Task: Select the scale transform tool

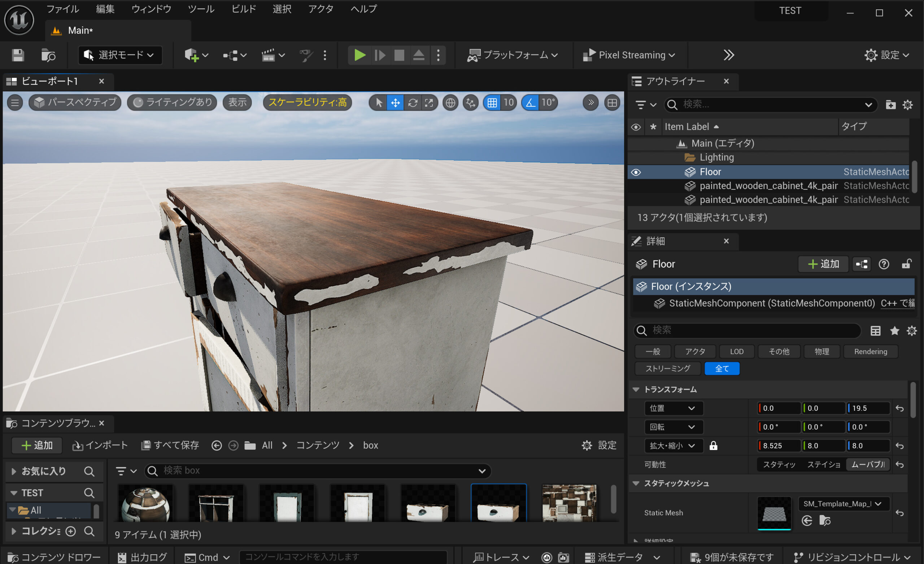Action: pos(429,103)
